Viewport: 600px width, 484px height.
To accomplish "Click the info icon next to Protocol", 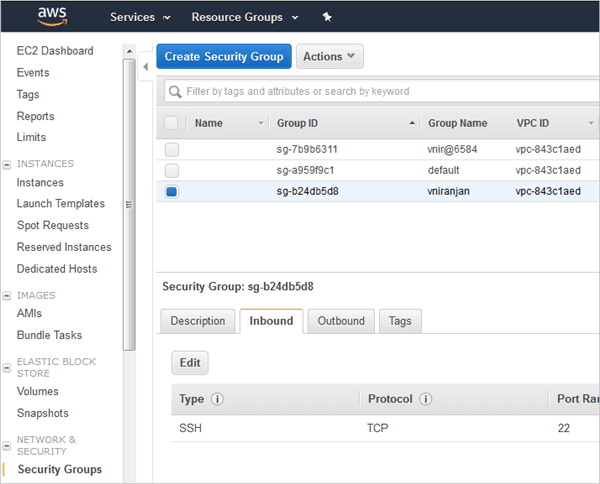I will [x=425, y=399].
